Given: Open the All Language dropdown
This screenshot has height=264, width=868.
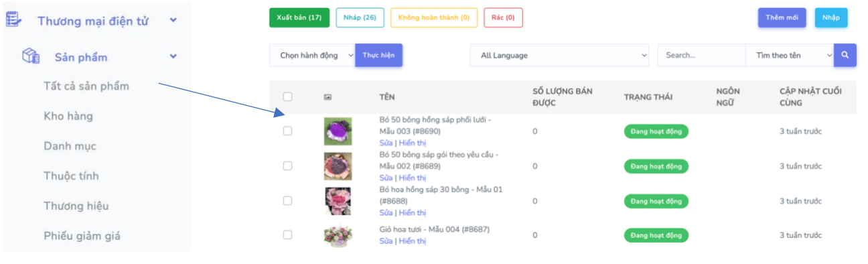Looking at the screenshot, I should click(559, 55).
